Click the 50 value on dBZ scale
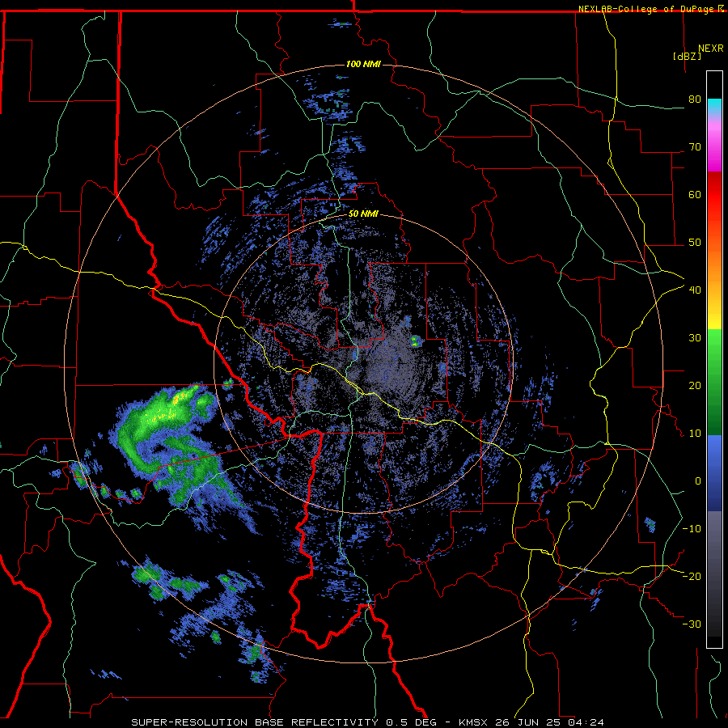Viewport: 728px width, 728px height. (695, 243)
